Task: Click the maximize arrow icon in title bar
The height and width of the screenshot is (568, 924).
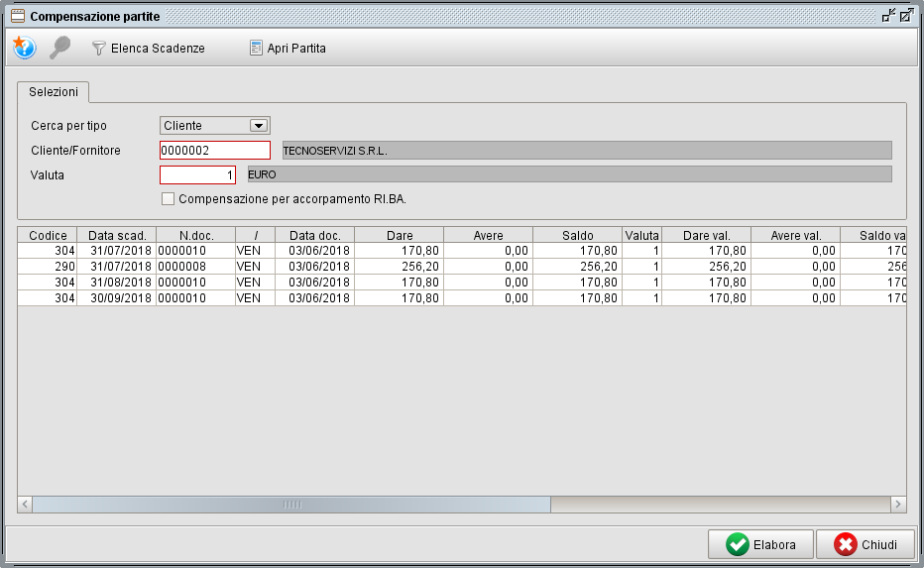Action: point(906,15)
